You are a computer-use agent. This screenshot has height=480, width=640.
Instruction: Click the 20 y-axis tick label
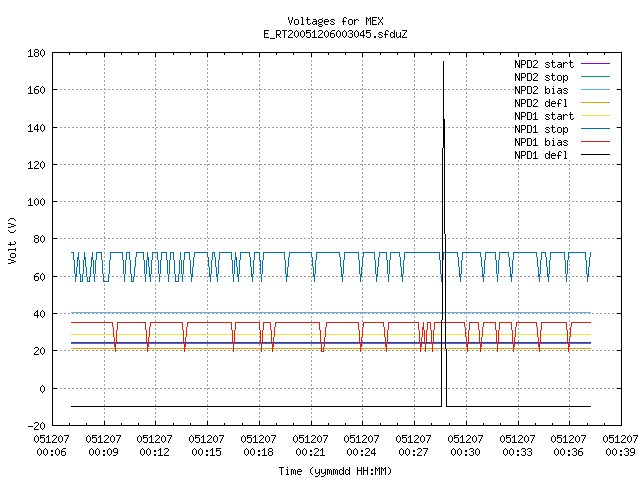point(39,351)
